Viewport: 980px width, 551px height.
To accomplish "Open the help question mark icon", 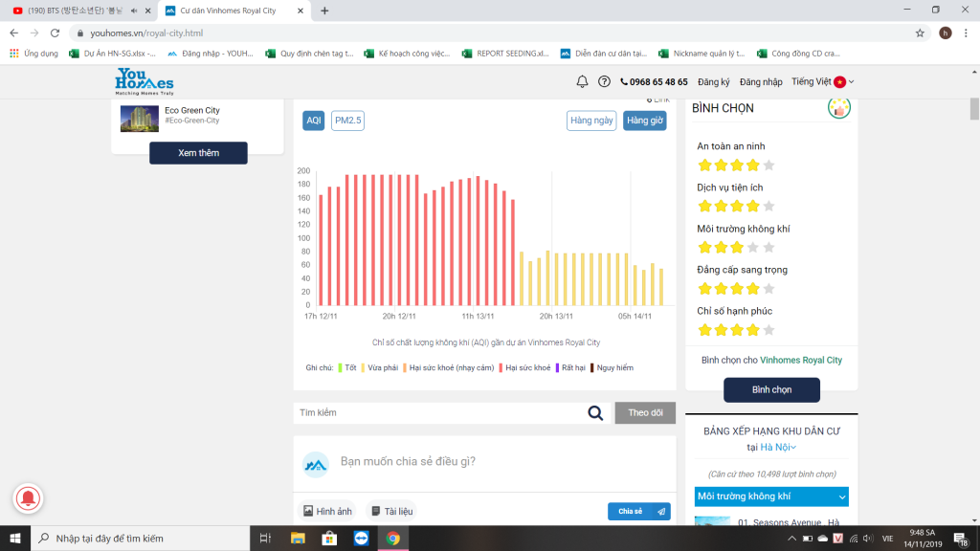I will (x=604, y=82).
